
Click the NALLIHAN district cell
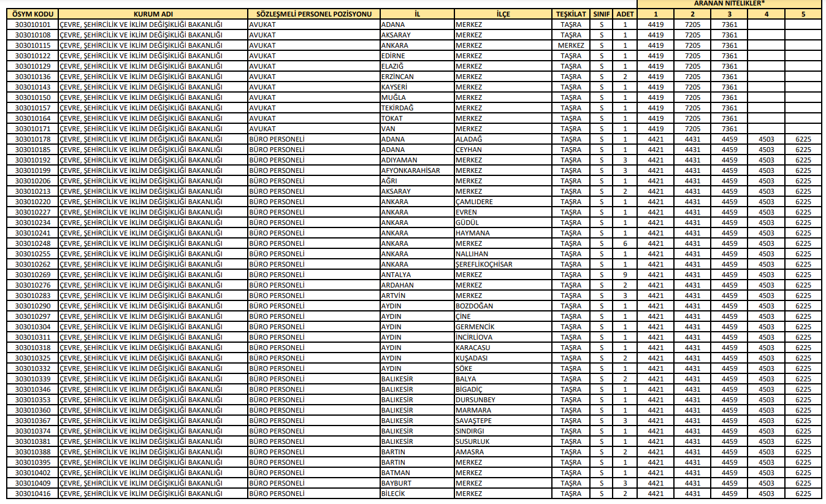(503, 254)
